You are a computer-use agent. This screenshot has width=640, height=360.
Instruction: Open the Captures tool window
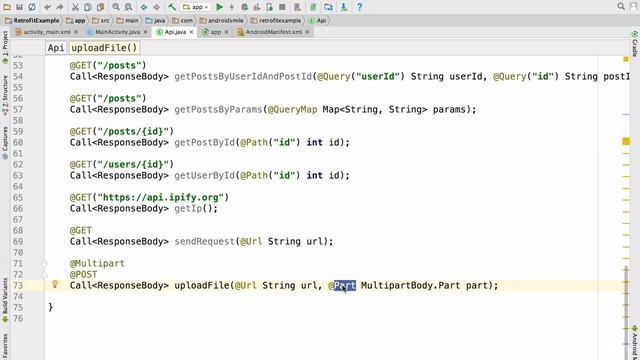point(5,142)
